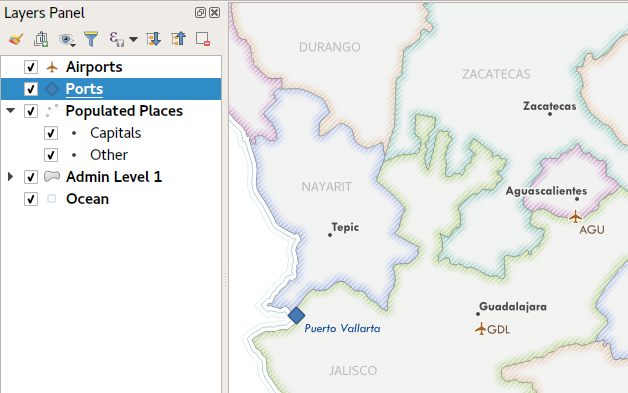
Task: Disable the Capitals category checkbox
Action: pos(51,133)
